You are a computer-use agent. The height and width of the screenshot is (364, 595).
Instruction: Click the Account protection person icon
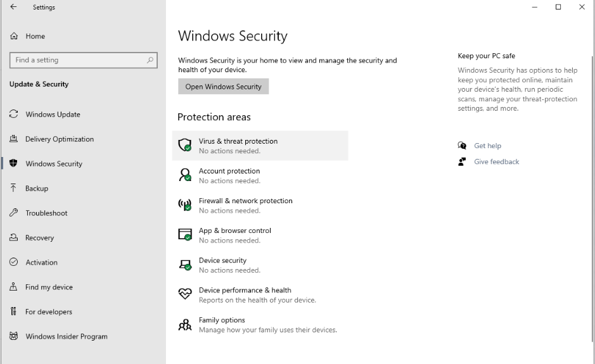coord(184,175)
